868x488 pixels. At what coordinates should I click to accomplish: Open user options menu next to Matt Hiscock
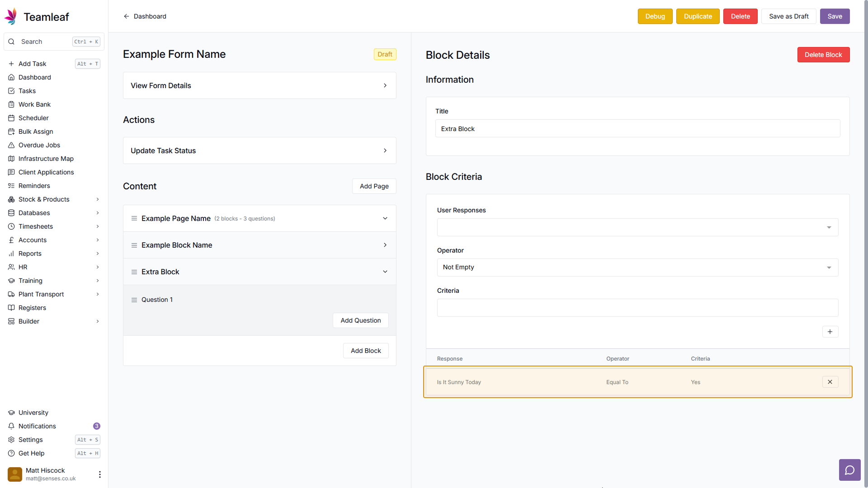99,474
